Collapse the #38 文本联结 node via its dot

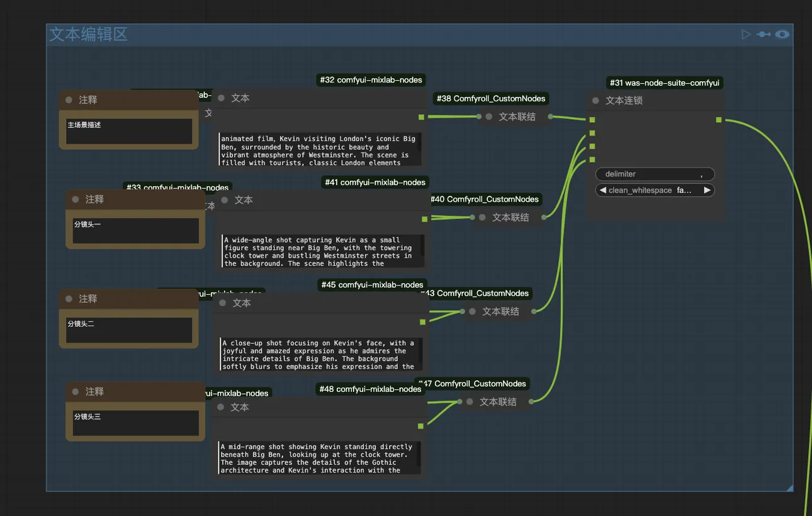[489, 117]
